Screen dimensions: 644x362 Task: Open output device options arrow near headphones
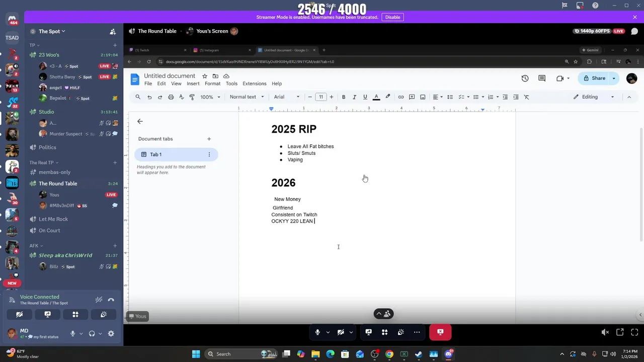pyautogui.click(x=100, y=333)
